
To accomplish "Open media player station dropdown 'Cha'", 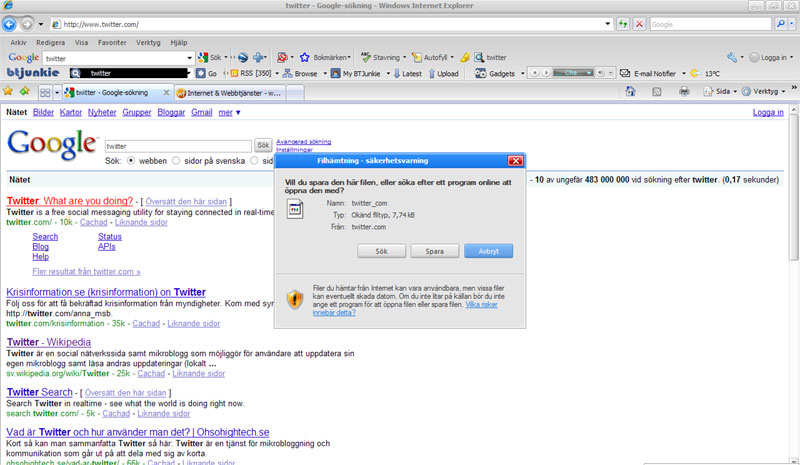I will (x=590, y=73).
